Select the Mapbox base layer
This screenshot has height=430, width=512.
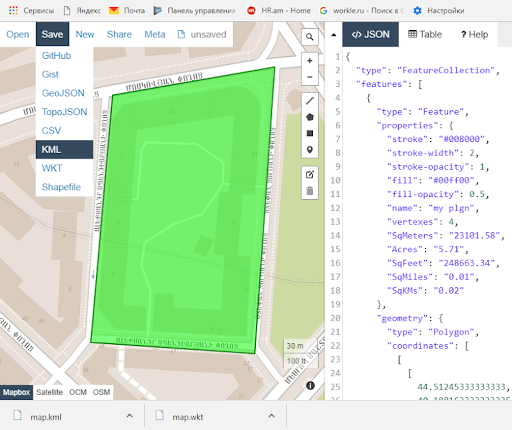(x=16, y=392)
